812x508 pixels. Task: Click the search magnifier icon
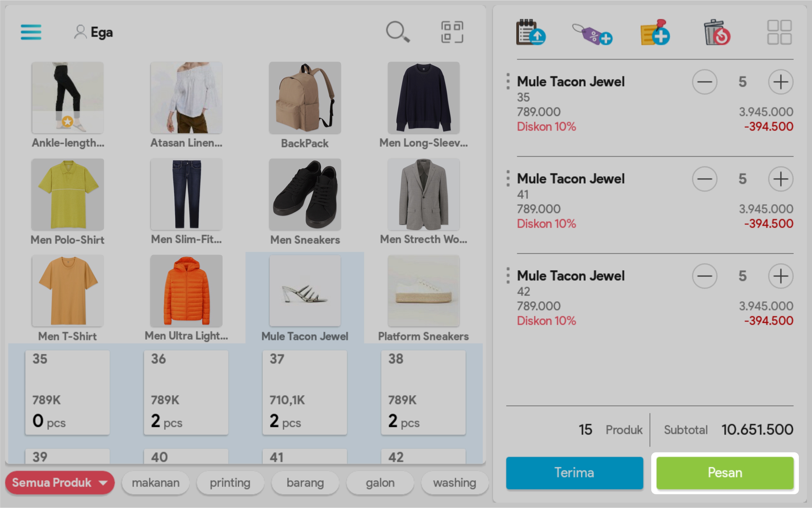coord(398,32)
